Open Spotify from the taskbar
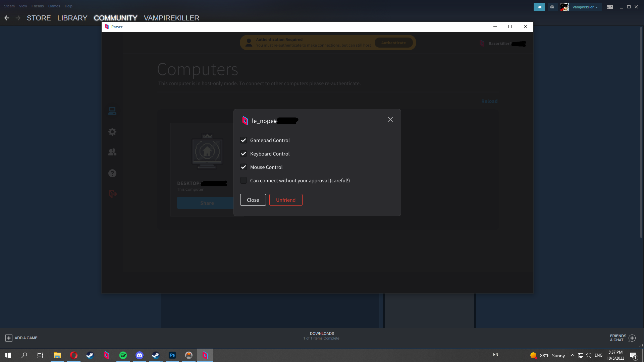 click(x=123, y=355)
